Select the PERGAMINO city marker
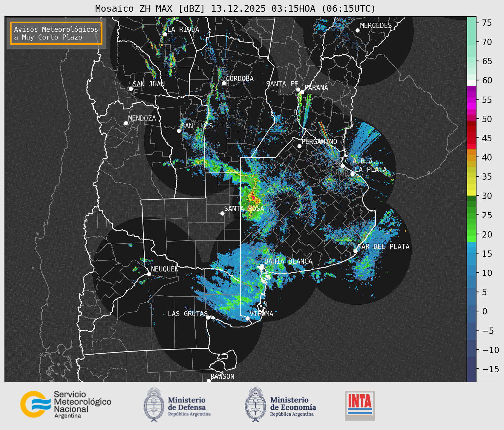 point(299,146)
